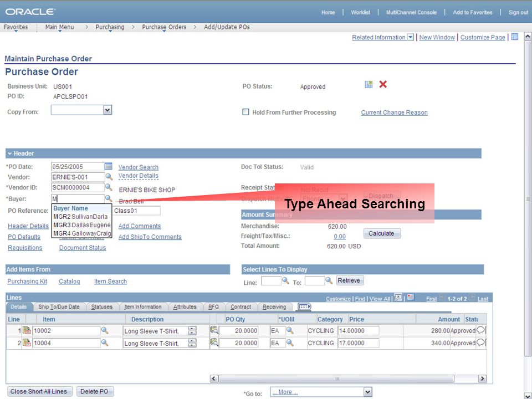Open line details icon for line 2
The image size is (532, 399).
(27, 342)
